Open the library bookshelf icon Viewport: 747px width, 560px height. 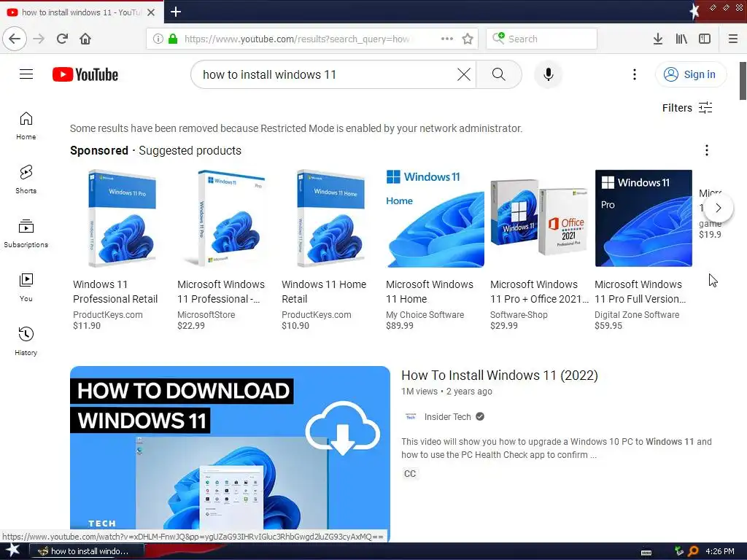(x=681, y=39)
